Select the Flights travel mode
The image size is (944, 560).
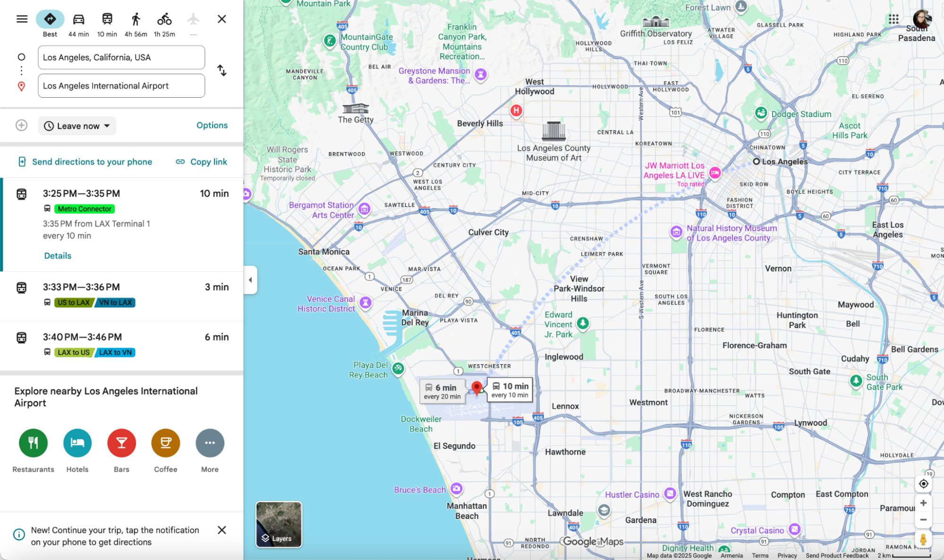click(193, 24)
